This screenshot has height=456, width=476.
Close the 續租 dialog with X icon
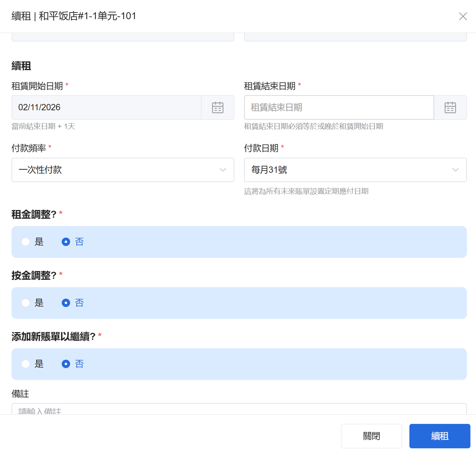(x=463, y=16)
